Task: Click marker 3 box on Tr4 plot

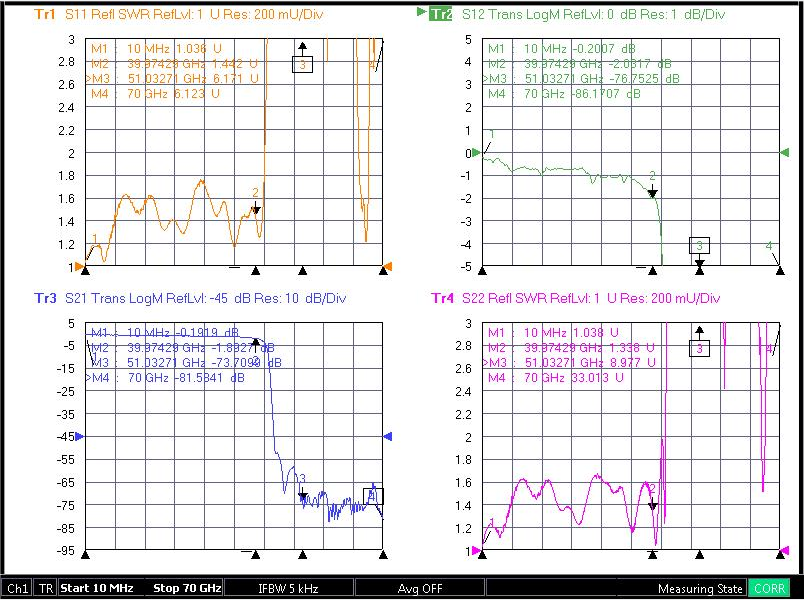Action: tap(699, 348)
